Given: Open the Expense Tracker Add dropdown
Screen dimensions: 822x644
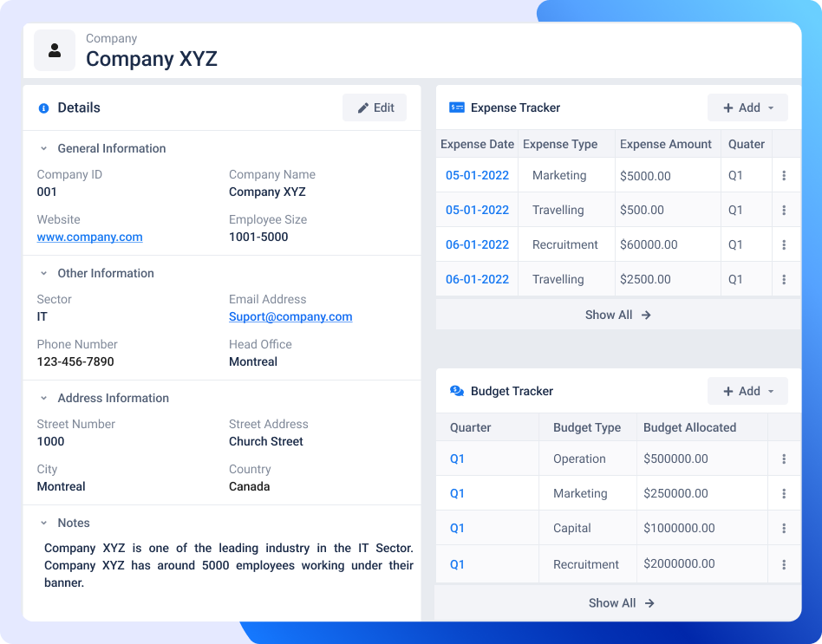Looking at the screenshot, I should click(x=747, y=107).
